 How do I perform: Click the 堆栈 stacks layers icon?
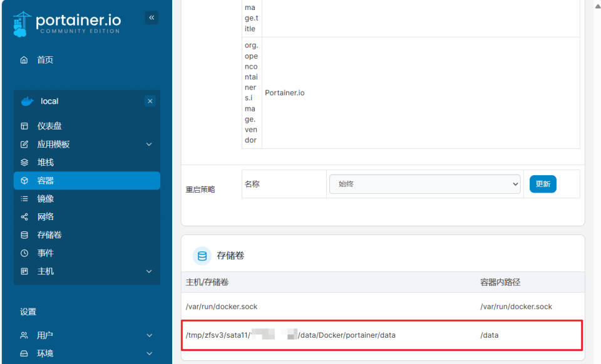(24, 162)
